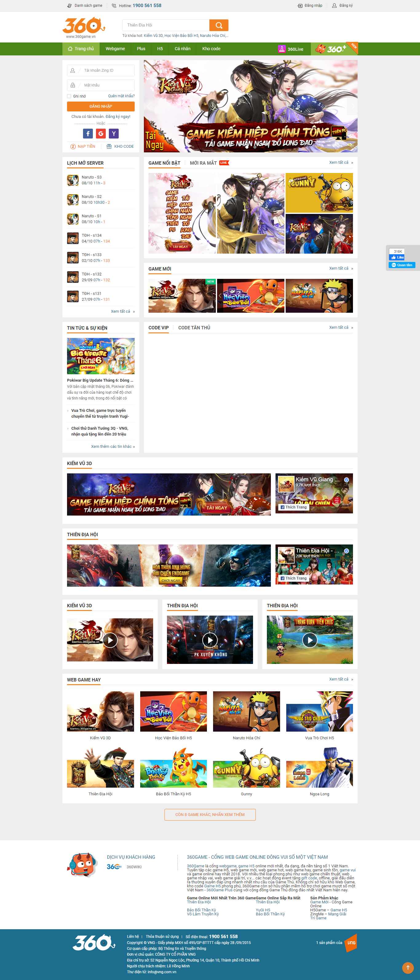Sign in with Facebook icon
The image size is (420, 980).
(x=88, y=134)
